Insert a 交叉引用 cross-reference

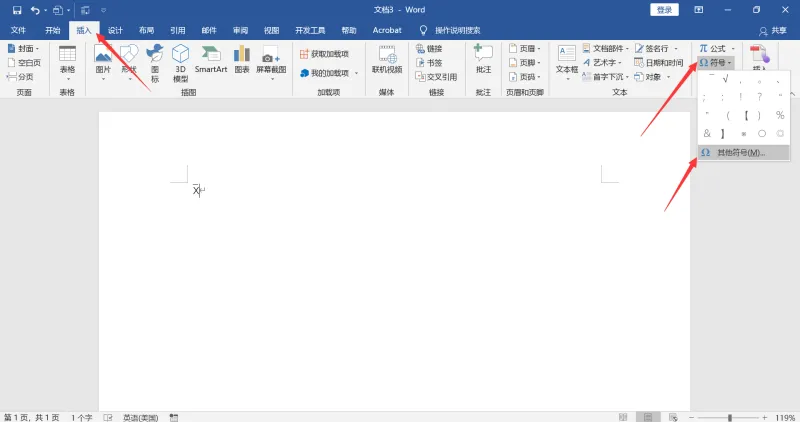(x=436, y=77)
